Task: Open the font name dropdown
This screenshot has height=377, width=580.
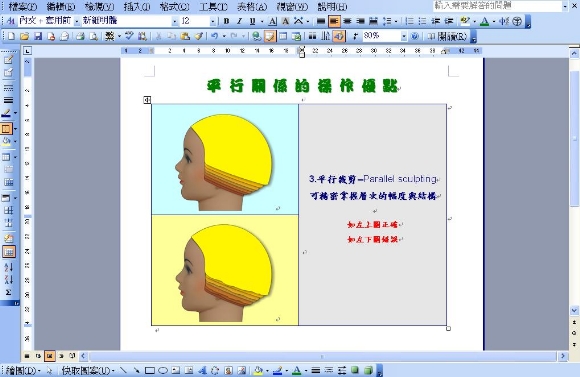Action: coord(175,21)
